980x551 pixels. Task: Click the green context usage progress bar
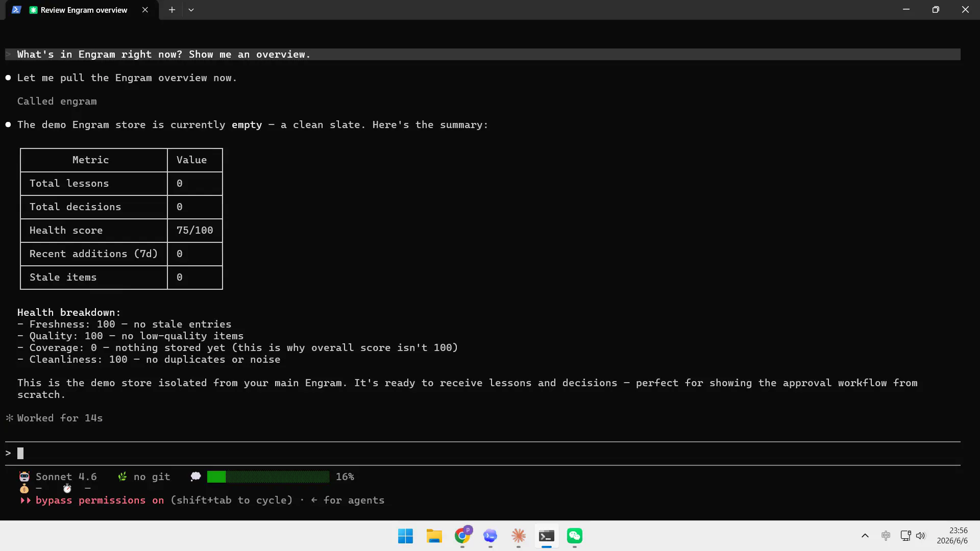click(x=268, y=477)
